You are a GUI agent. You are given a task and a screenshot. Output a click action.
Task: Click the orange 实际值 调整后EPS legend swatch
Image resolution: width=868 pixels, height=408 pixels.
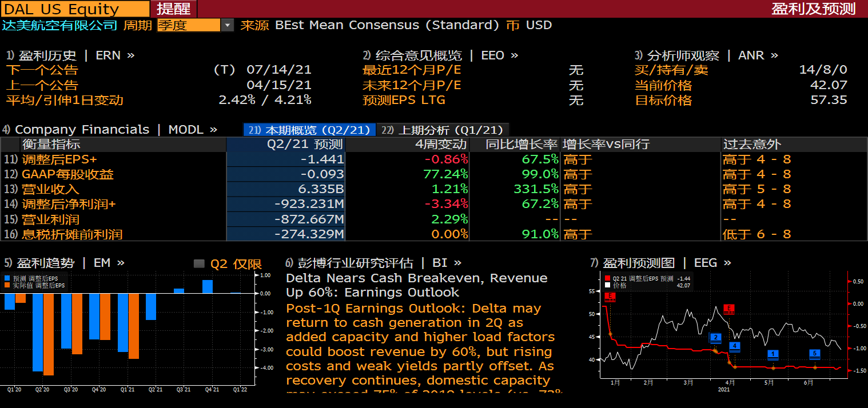(7, 285)
